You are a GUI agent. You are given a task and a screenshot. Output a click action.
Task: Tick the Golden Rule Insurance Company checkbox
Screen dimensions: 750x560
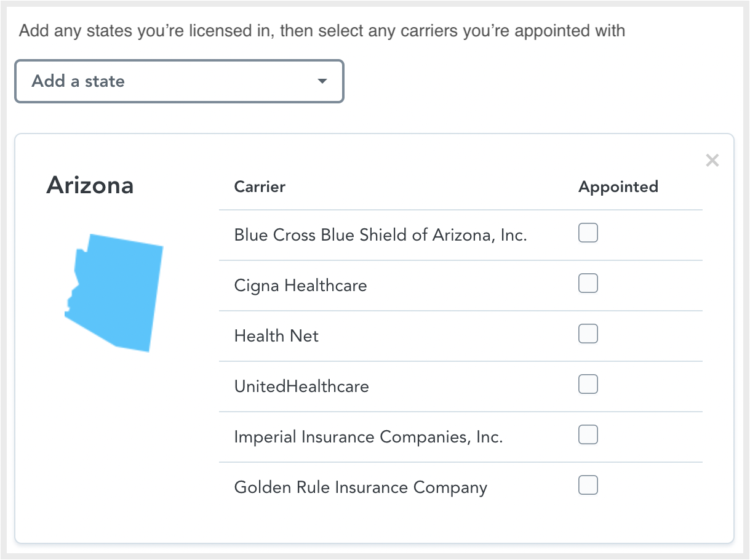588,485
